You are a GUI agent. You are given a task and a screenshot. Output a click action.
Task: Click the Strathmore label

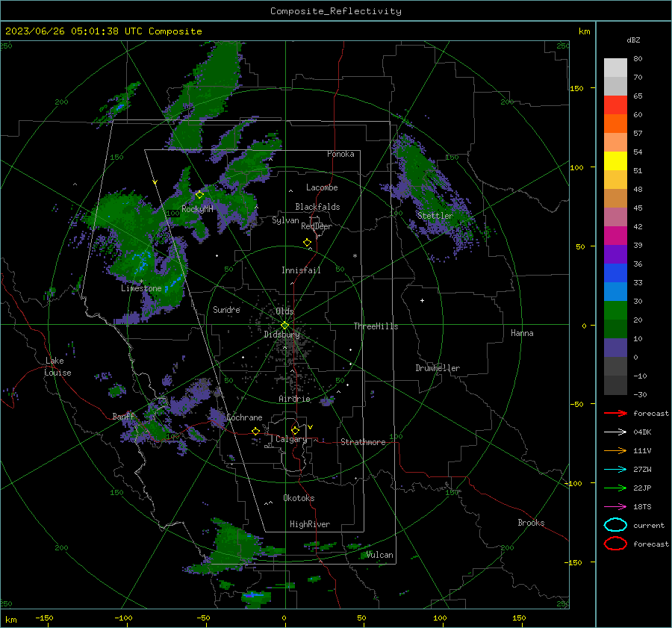point(363,442)
